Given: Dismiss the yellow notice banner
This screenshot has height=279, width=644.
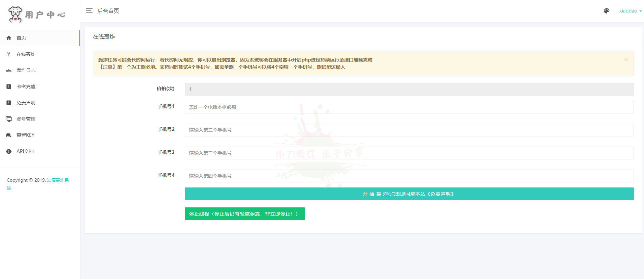Looking at the screenshot, I should coord(626,60).
